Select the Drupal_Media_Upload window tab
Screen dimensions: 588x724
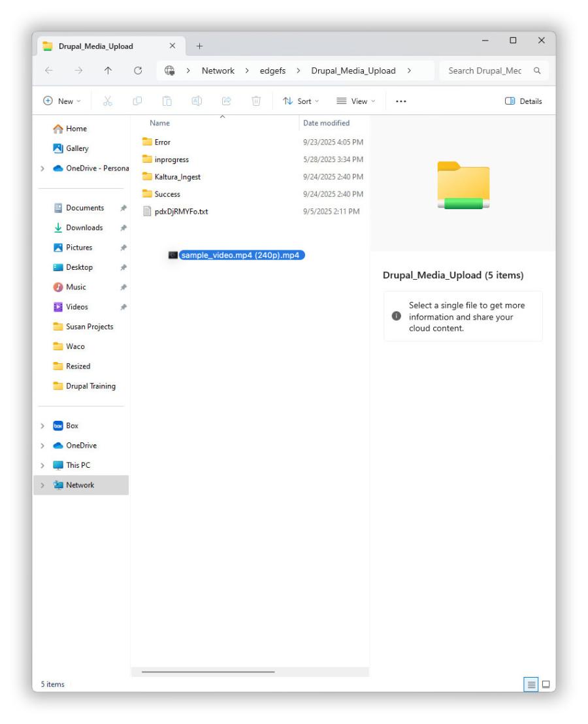111,46
